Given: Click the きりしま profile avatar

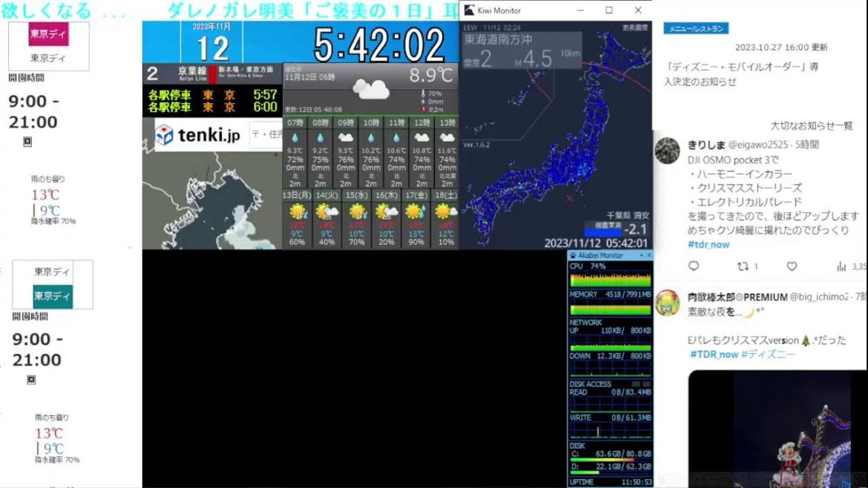Looking at the screenshot, I should click(667, 151).
